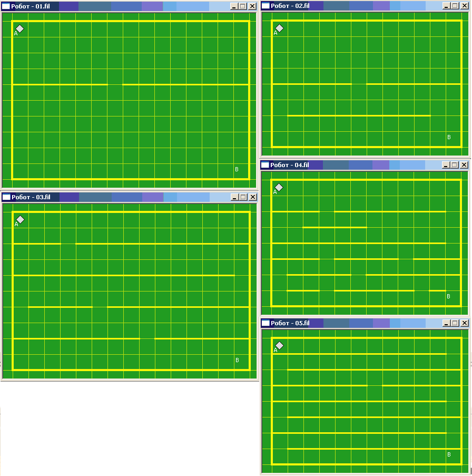Viewport: 472px width, 476px height.
Task: Maximize the Робот - 05.fil window
Action: click(x=455, y=323)
